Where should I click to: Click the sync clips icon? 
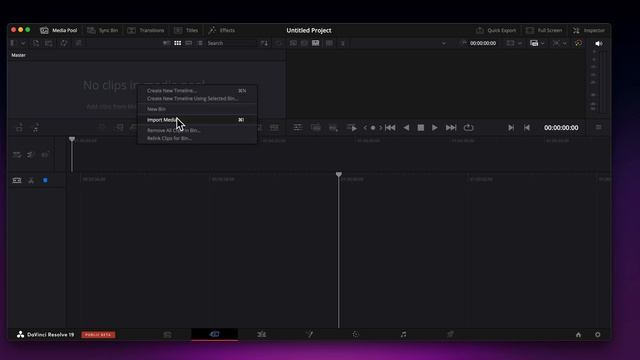click(x=64, y=43)
